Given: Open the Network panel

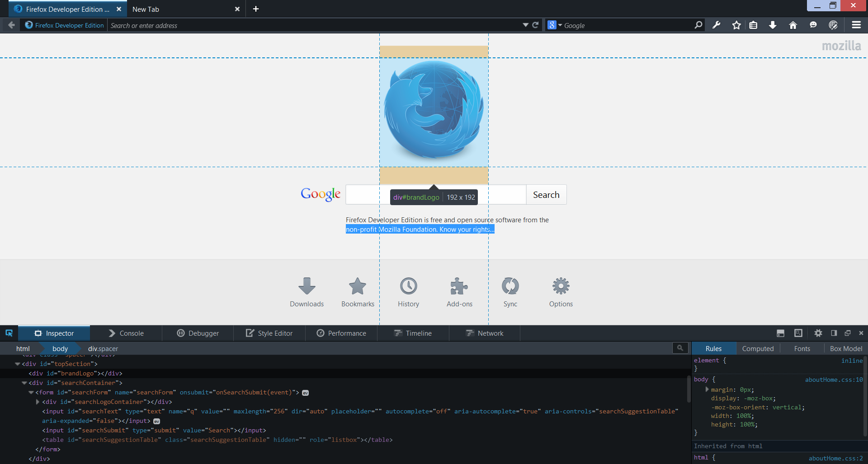Looking at the screenshot, I should [485, 333].
